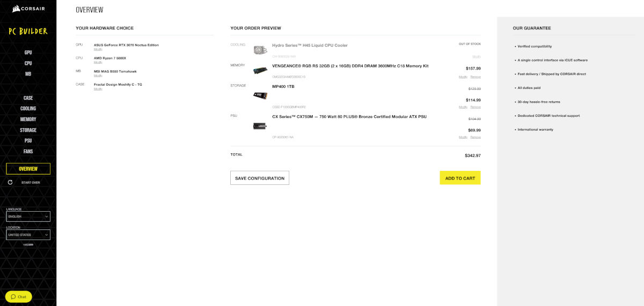Click the OUT OF STOCK label

click(x=470, y=44)
